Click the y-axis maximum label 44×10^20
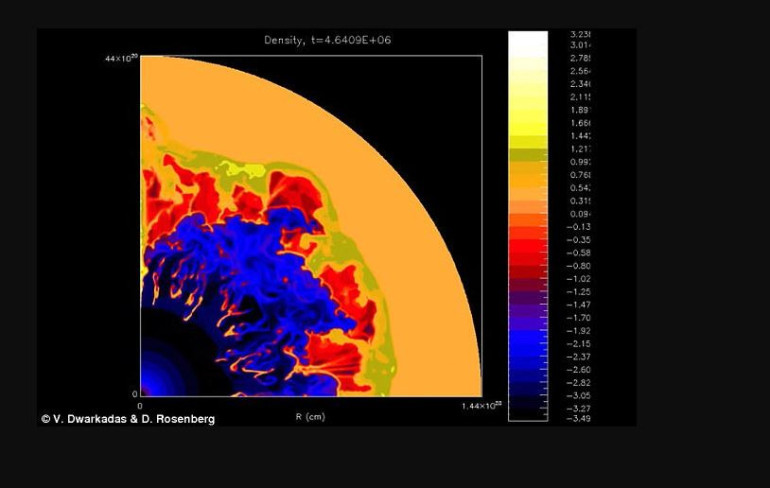This screenshot has width=770, height=488. [x=121, y=58]
